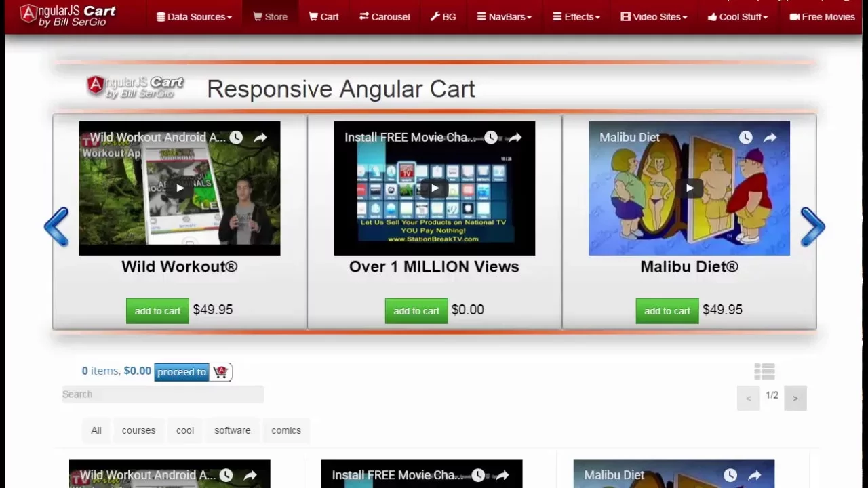
Task: Go to Cart in top navbar
Action: [x=323, y=16]
